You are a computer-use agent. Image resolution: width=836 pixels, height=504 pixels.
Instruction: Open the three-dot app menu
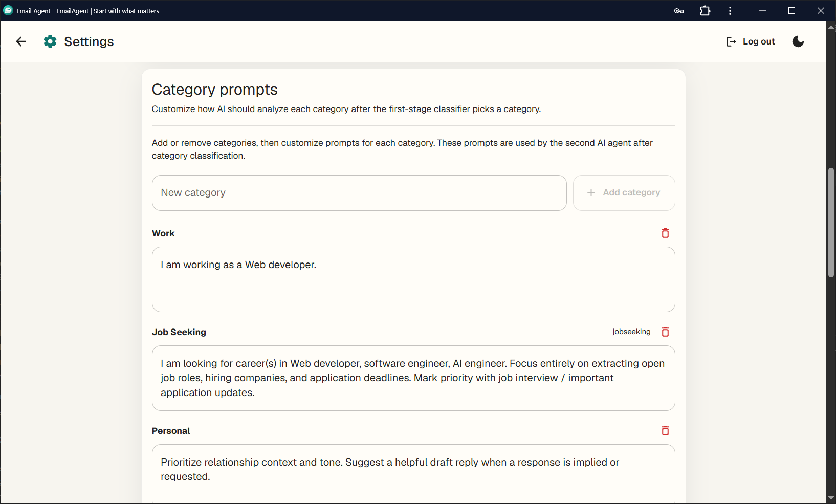pyautogui.click(x=730, y=11)
